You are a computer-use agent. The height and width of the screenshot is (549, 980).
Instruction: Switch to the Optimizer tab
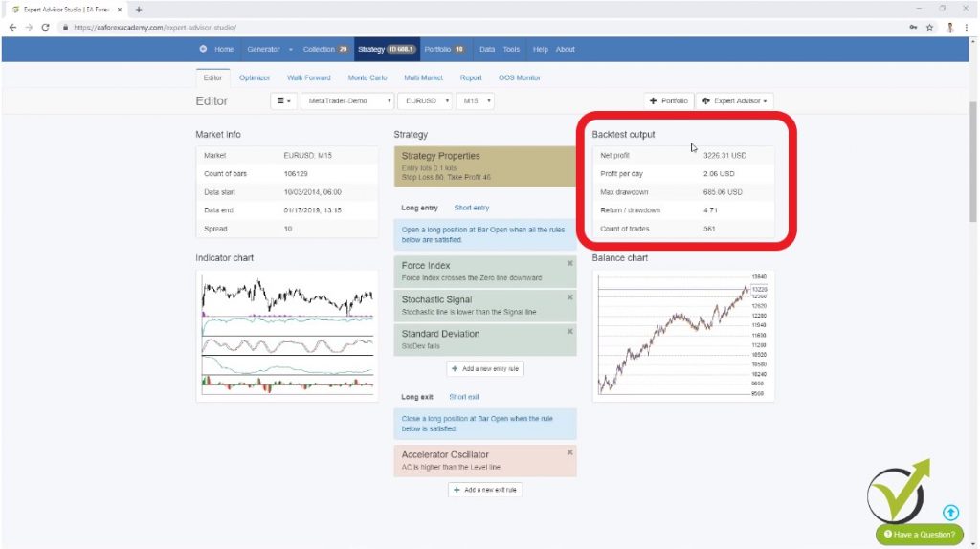(255, 77)
